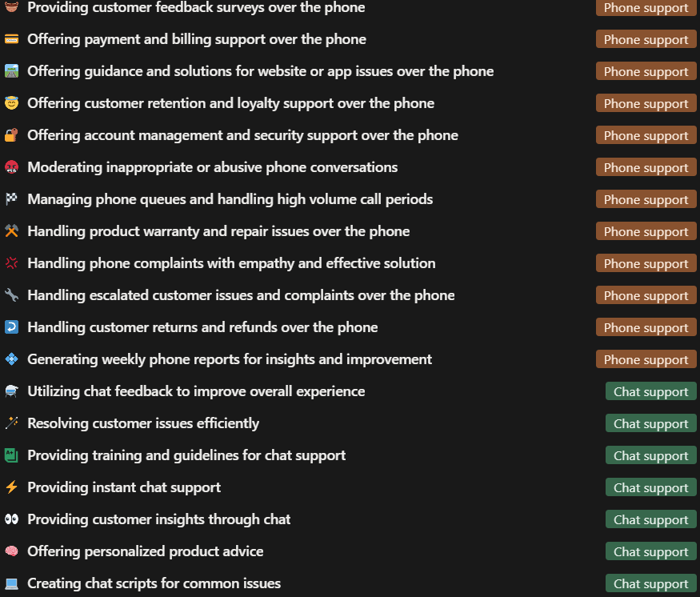The image size is (700, 597).
Task: Select the Providing instant chat support row
Action: (x=124, y=487)
